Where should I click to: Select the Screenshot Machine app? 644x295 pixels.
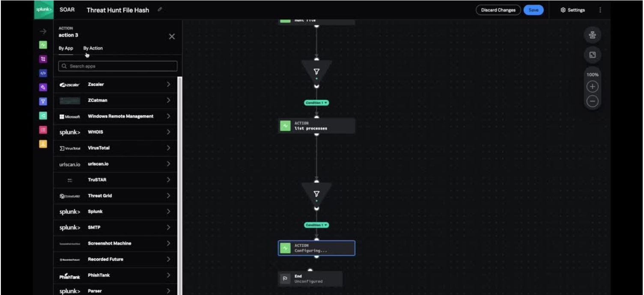[x=115, y=243]
